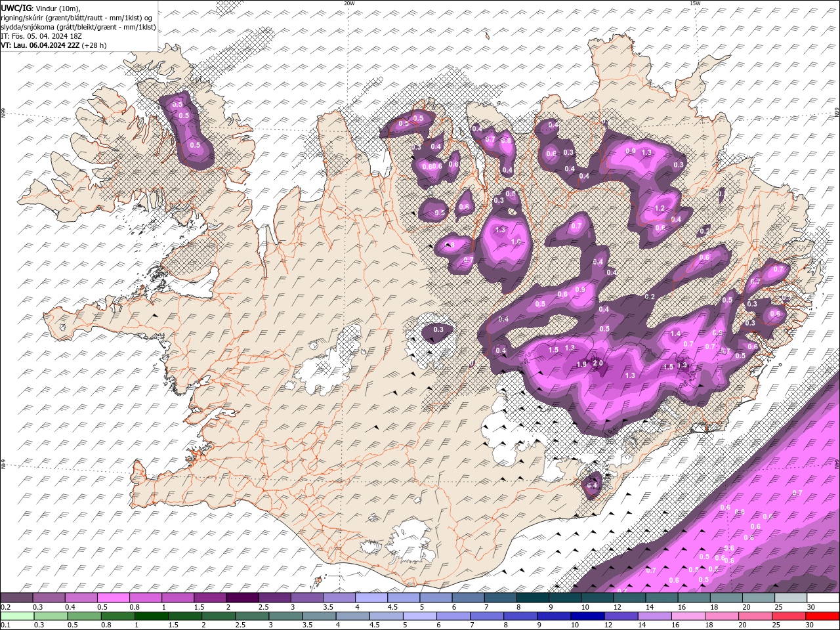Click the pale lavender snow swatch at 4

(x=371, y=598)
